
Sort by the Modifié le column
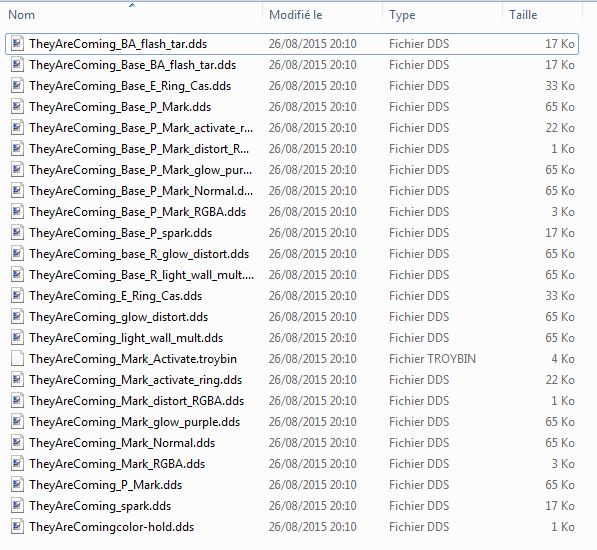click(x=295, y=15)
